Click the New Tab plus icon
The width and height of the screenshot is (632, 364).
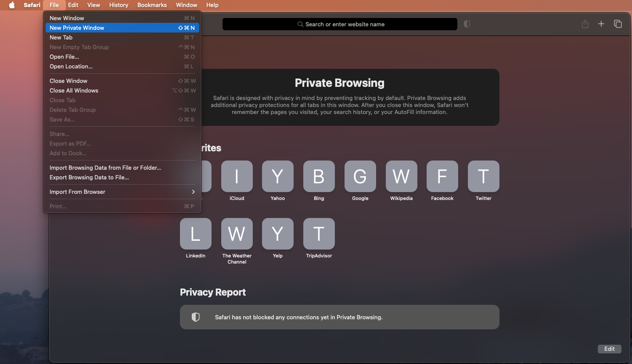coord(601,24)
